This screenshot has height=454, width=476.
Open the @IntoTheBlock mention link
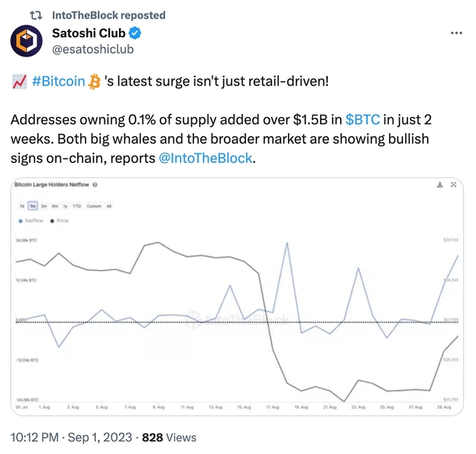206,159
